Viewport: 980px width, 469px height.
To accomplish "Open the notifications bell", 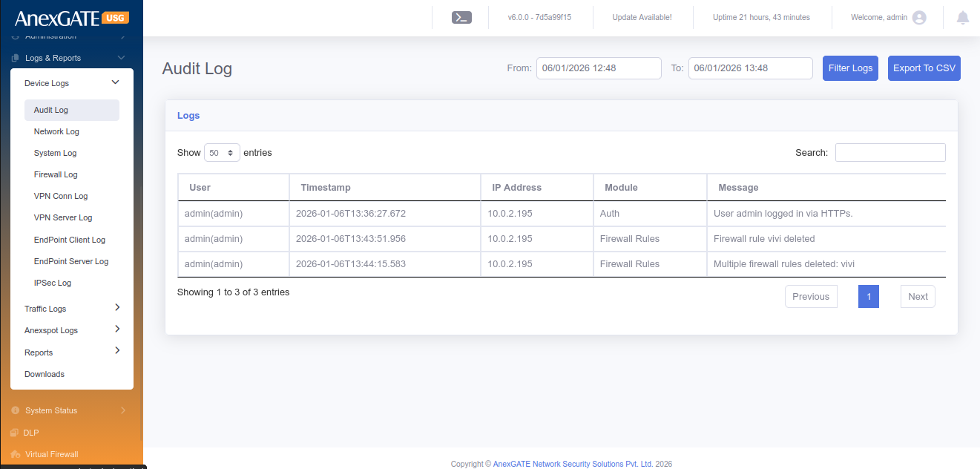I will pos(963,17).
